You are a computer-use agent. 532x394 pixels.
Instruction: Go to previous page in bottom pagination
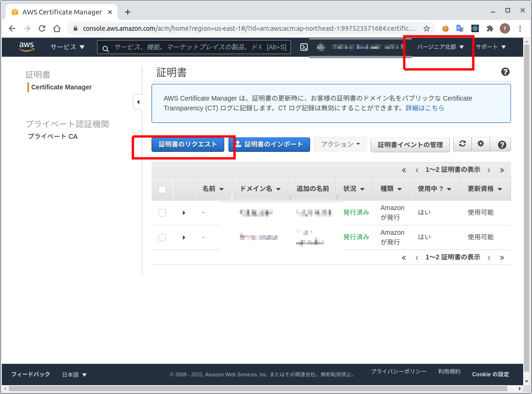[417, 258]
